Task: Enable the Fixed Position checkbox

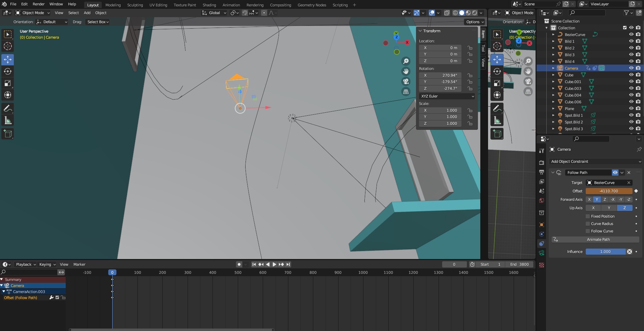Action: click(588, 216)
